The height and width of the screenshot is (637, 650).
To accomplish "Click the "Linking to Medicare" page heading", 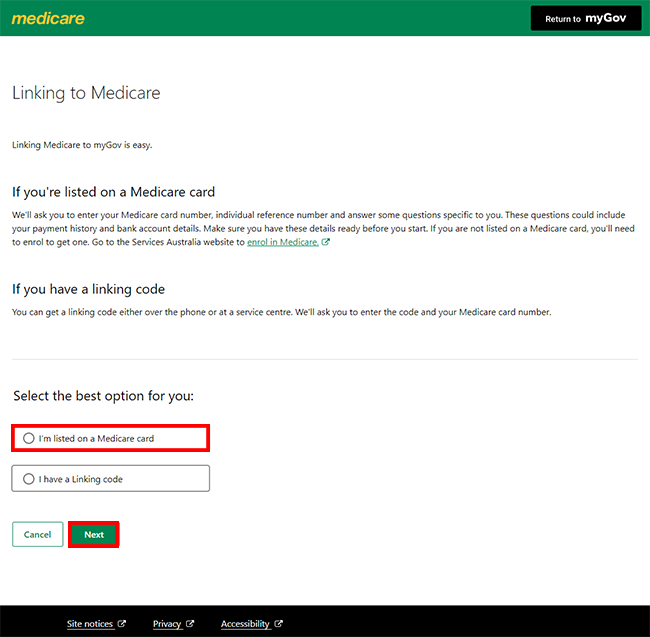I will (86, 93).
